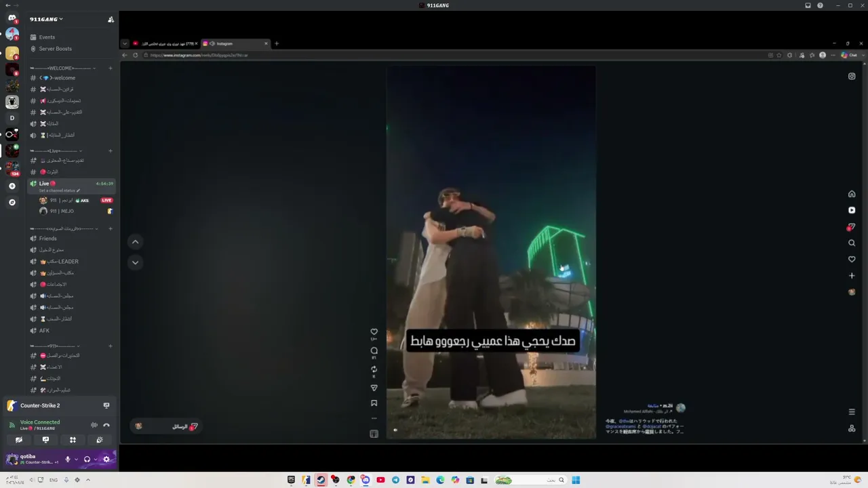The height and width of the screenshot is (488, 868).
Task: Open Instagram home from right sidebar
Action: point(852,194)
